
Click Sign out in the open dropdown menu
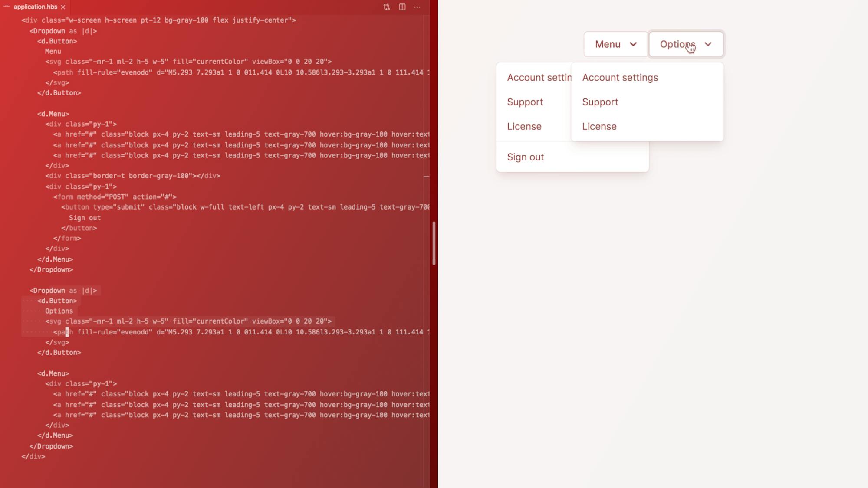pos(526,157)
